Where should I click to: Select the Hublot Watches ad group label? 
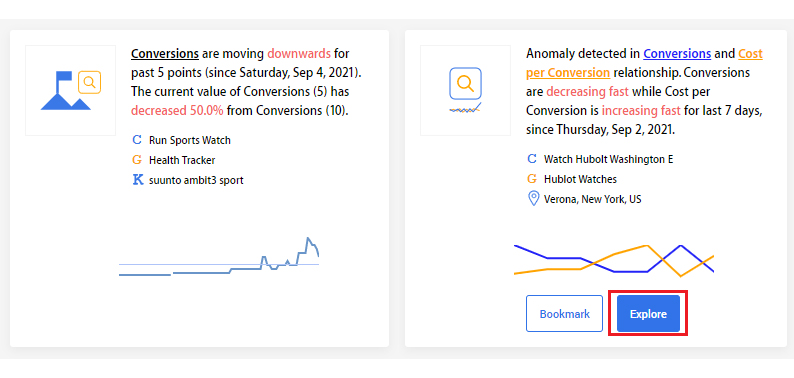pos(580,179)
